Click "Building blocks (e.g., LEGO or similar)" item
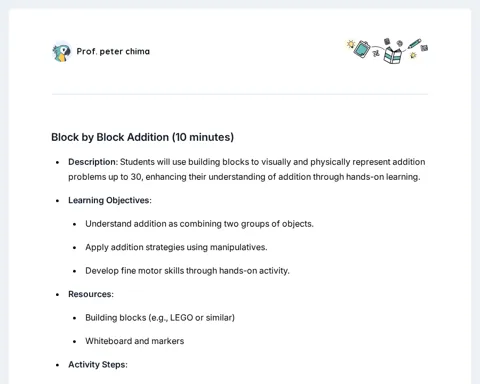Viewport: 480px width, 384px height. point(160,318)
